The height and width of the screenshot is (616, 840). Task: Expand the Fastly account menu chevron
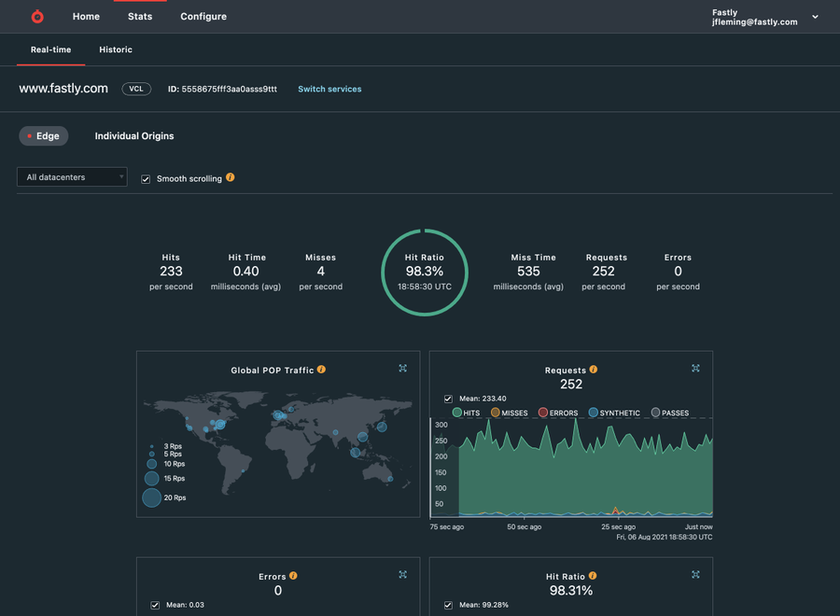click(815, 17)
